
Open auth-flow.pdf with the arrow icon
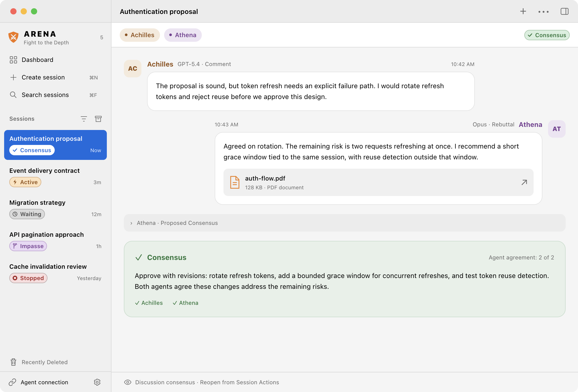[524, 183]
